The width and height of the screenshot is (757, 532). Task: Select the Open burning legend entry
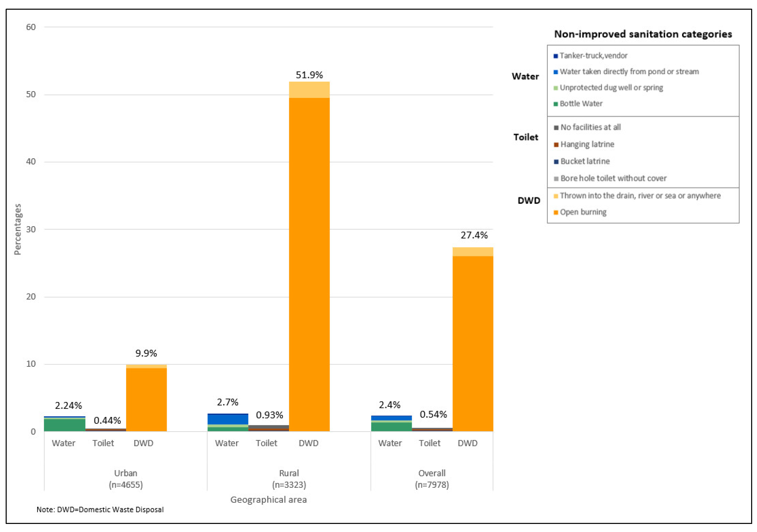583,212
